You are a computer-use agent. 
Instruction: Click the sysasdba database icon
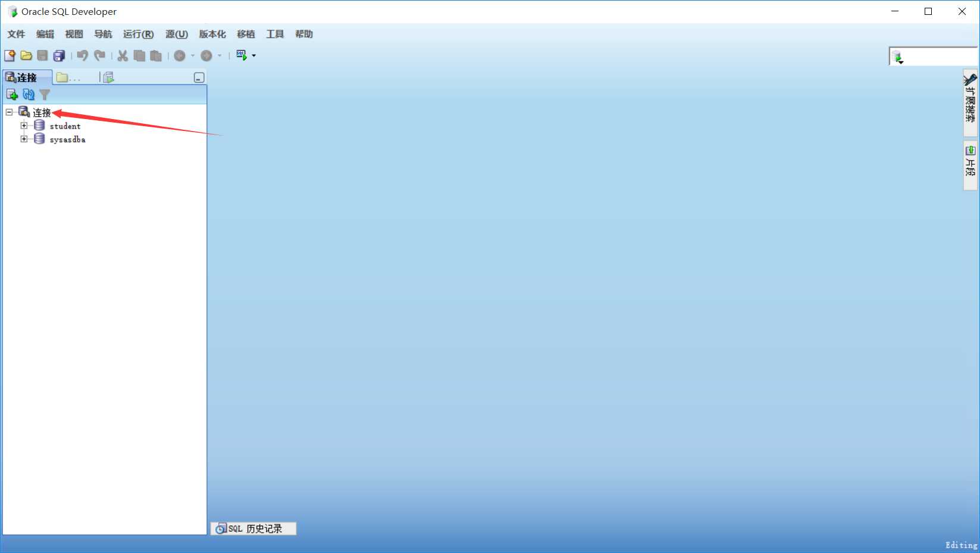coord(39,139)
